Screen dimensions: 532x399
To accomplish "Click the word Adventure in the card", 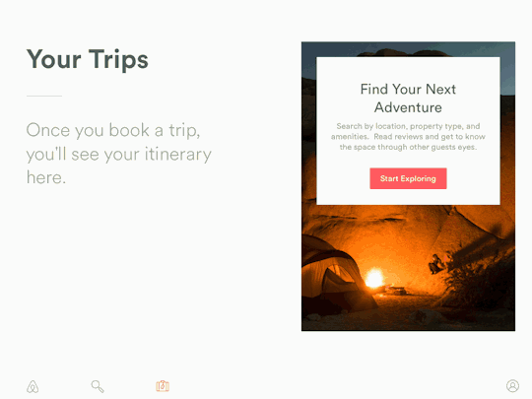I will [x=408, y=107].
